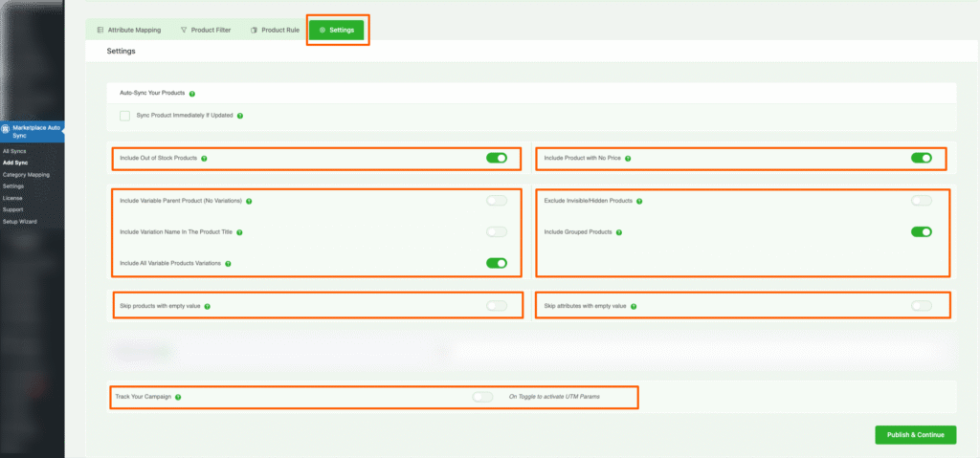
Task: Open Support page in sidebar
Action: tap(13, 209)
